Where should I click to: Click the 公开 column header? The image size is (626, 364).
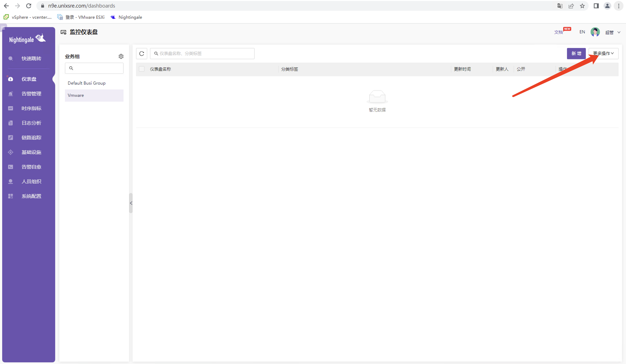point(521,69)
